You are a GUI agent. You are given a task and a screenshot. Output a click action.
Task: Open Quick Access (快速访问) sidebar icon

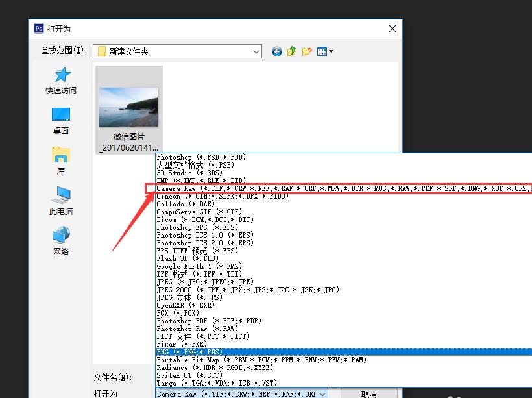[61, 81]
